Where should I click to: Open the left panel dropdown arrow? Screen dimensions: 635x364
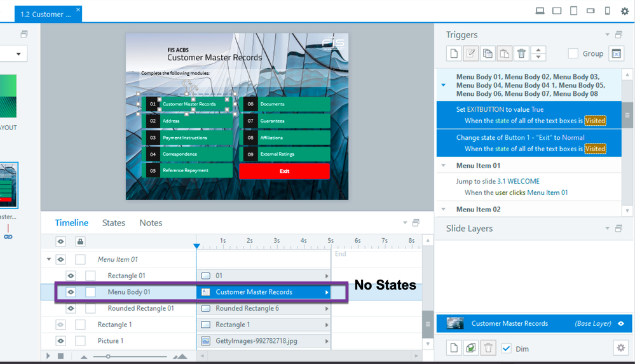click(x=18, y=54)
